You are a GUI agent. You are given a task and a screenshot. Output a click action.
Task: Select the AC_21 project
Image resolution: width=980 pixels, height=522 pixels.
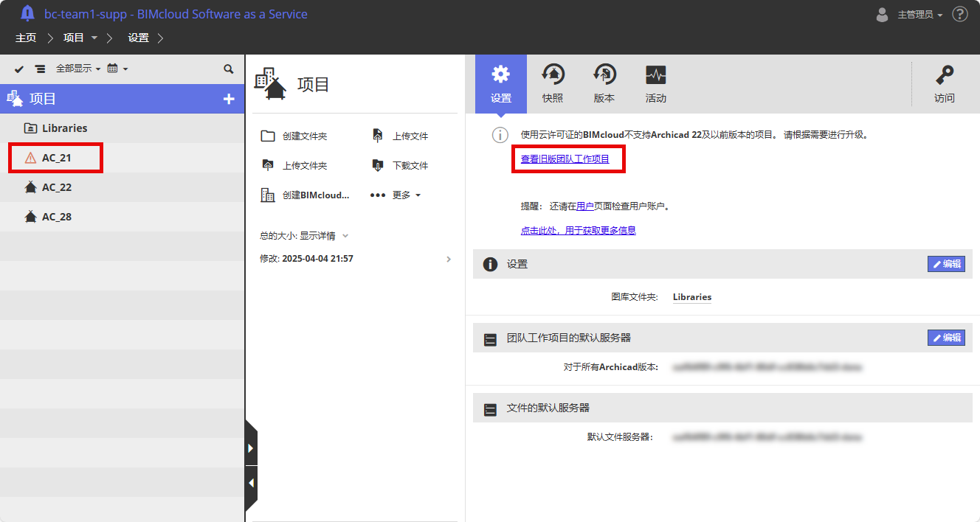pyautogui.click(x=122, y=158)
